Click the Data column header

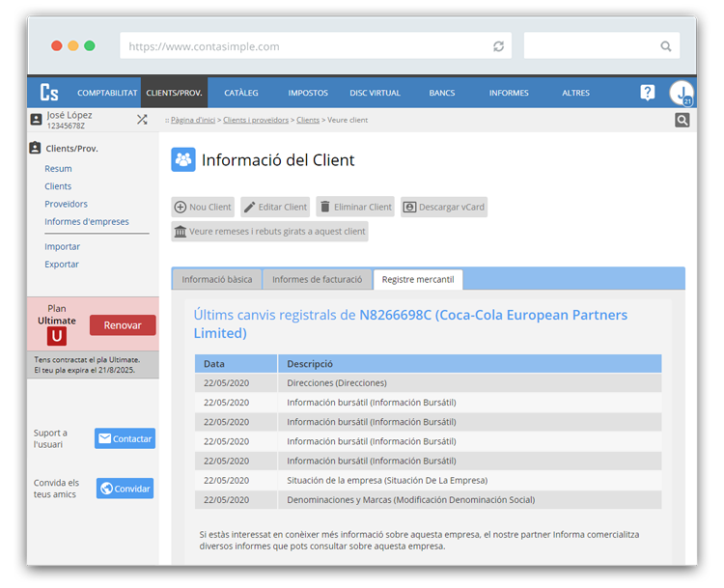236,364
